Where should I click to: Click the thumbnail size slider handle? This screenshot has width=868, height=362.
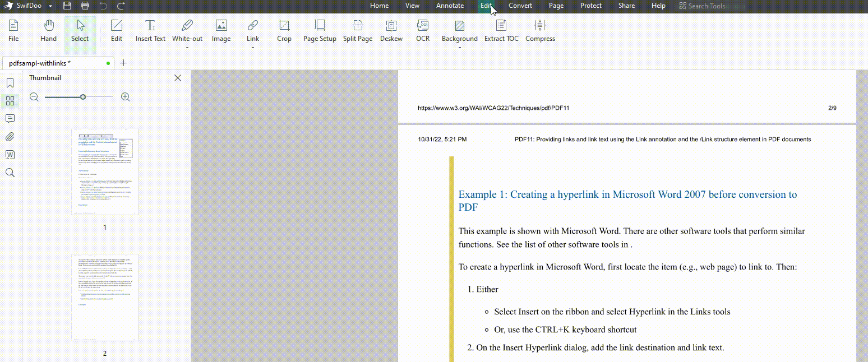point(83,97)
